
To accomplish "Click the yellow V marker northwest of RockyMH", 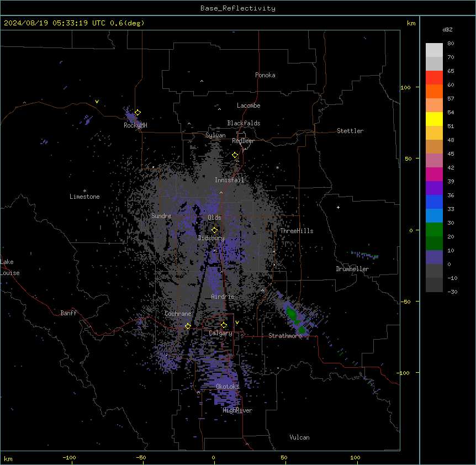I will point(97,102).
